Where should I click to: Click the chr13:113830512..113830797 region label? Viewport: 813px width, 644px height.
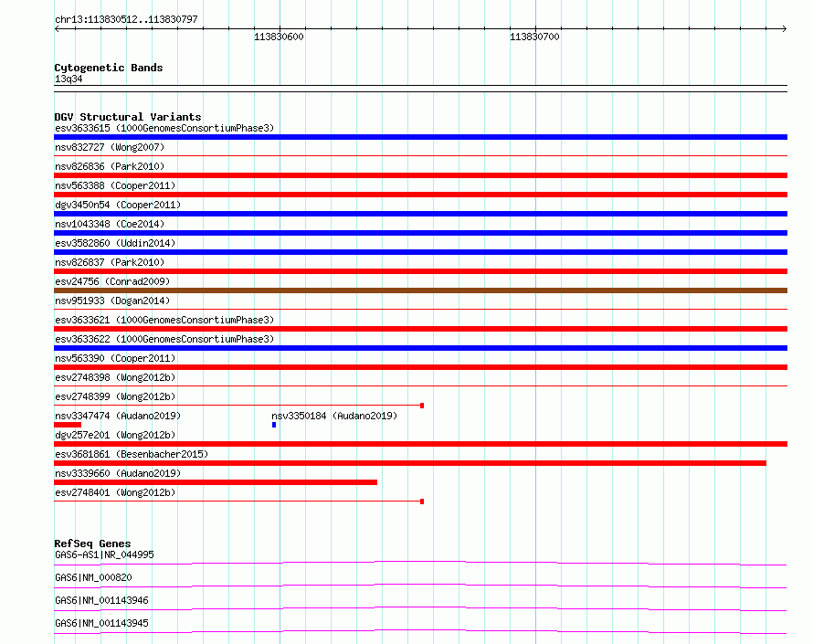pyautogui.click(x=126, y=19)
